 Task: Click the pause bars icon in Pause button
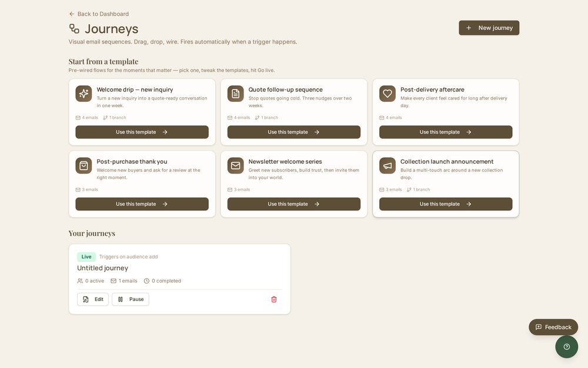pyautogui.click(x=121, y=299)
